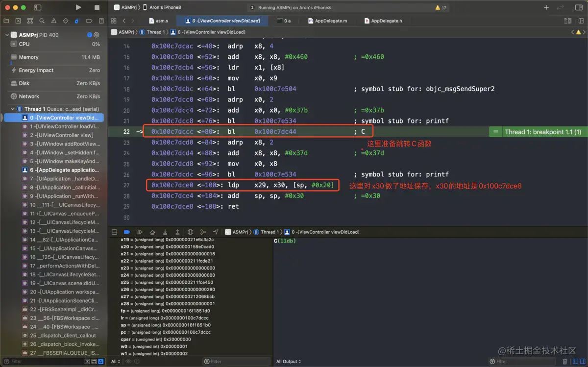Click the Debug Memory Graph icon
The height and width of the screenshot is (367, 588).
(203, 232)
